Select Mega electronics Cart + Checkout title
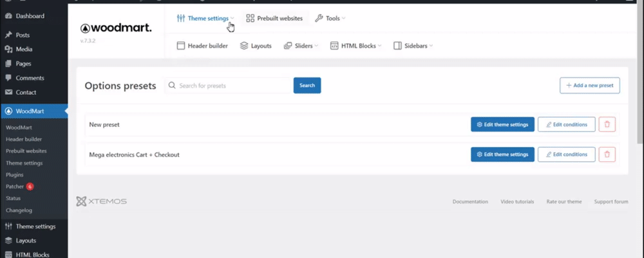The height and width of the screenshot is (258, 644). coord(135,155)
